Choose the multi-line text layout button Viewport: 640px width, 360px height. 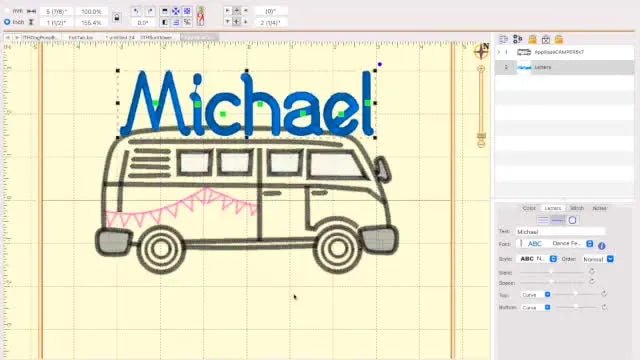[x=543, y=220]
